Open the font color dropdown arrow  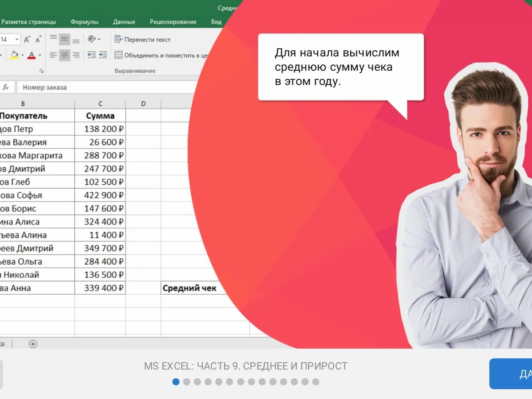[x=40, y=55]
